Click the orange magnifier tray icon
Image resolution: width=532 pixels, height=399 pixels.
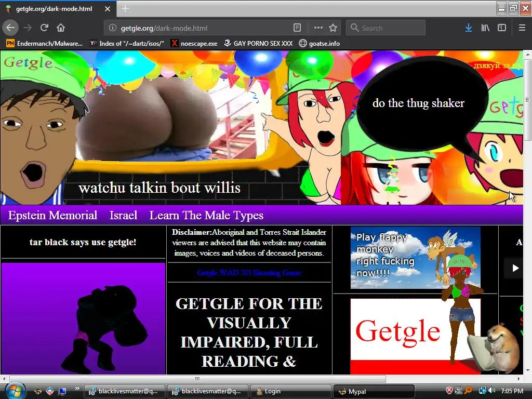pyautogui.click(x=469, y=391)
